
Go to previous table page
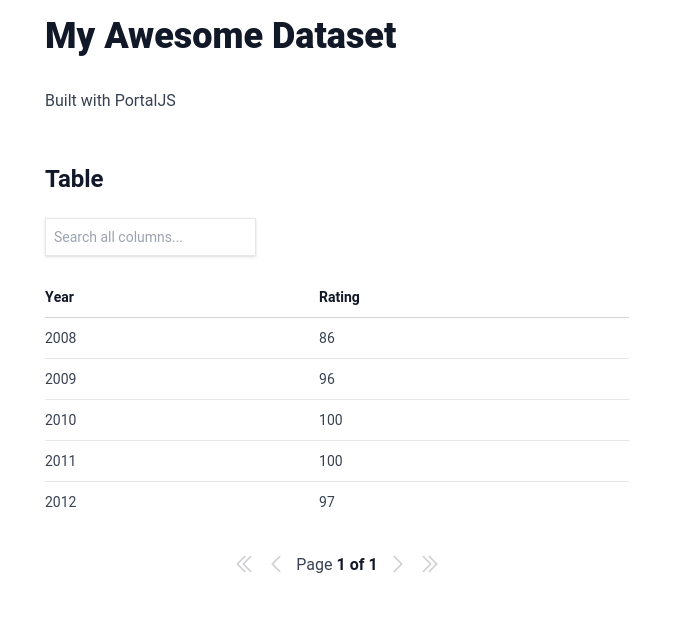tap(276, 564)
